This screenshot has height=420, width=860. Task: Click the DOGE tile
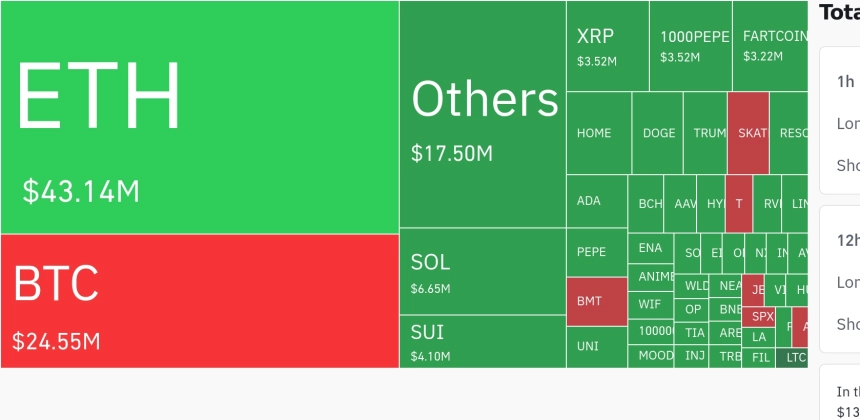click(658, 133)
